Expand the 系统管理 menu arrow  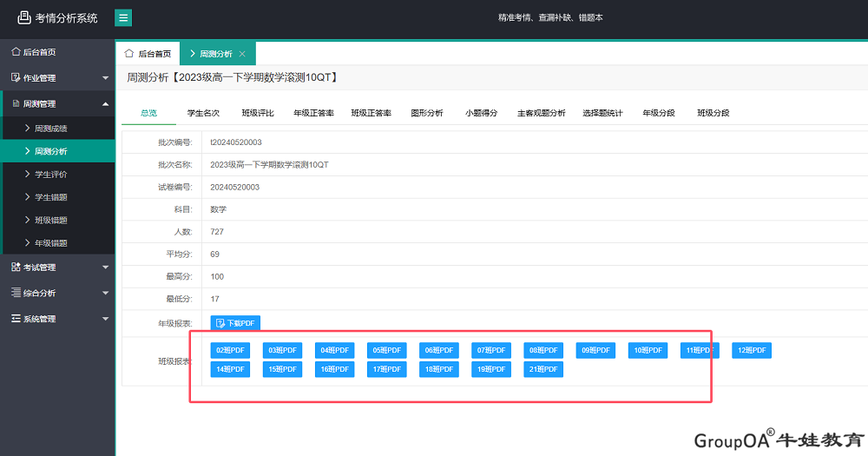click(x=105, y=319)
